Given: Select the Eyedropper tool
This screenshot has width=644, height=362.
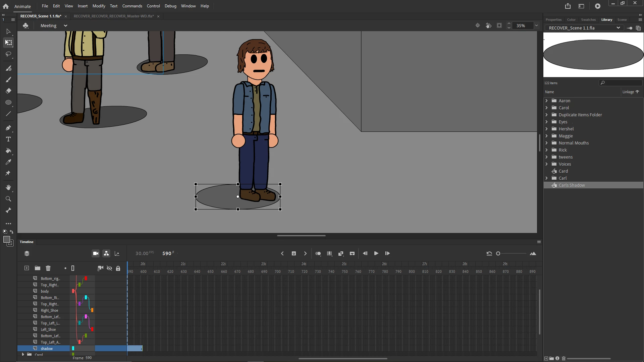Looking at the screenshot, I should [x=8, y=162].
